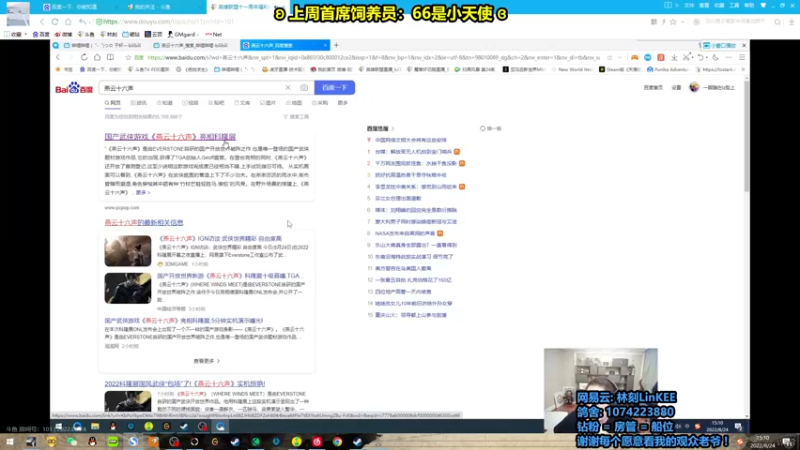800x450 pixels.
Task: Click the Baidu user avatar
Action: pyautogui.click(x=694, y=87)
